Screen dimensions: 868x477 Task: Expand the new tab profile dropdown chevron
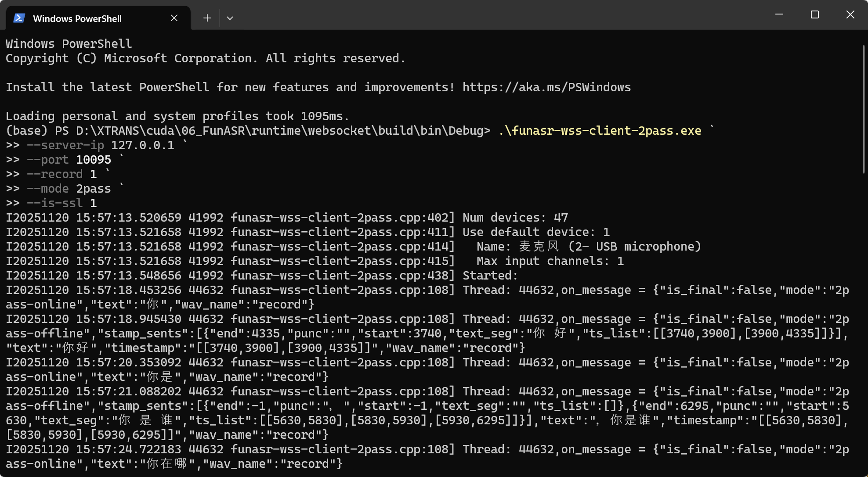tap(230, 18)
